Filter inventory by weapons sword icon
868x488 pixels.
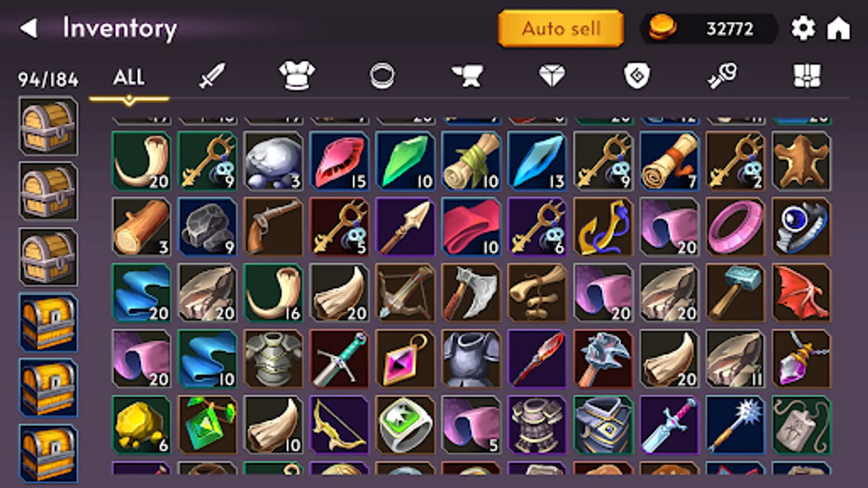(x=212, y=75)
